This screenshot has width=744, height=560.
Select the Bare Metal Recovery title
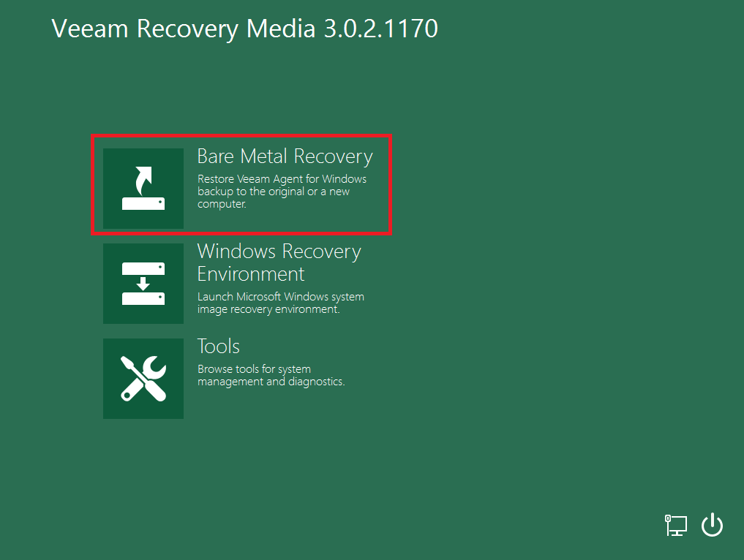pos(285,157)
